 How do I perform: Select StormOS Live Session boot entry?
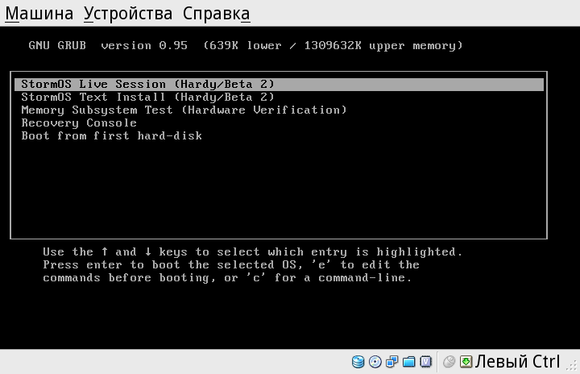click(x=279, y=84)
